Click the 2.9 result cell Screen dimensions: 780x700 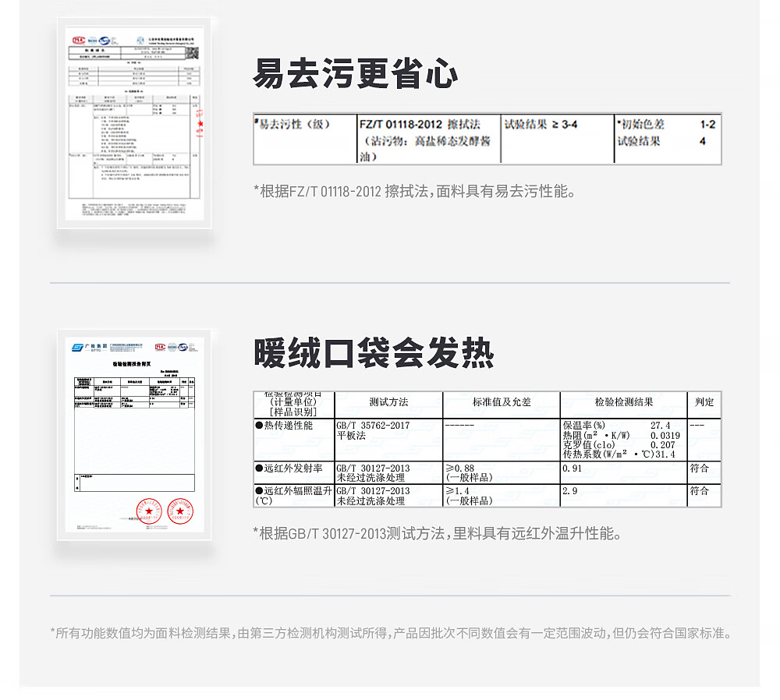click(624, 496)
